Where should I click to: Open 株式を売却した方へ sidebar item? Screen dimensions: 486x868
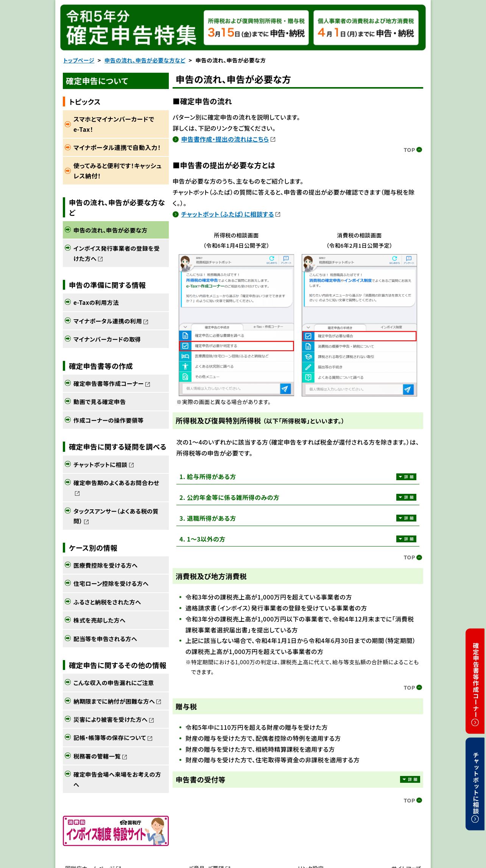pos(116,620)
